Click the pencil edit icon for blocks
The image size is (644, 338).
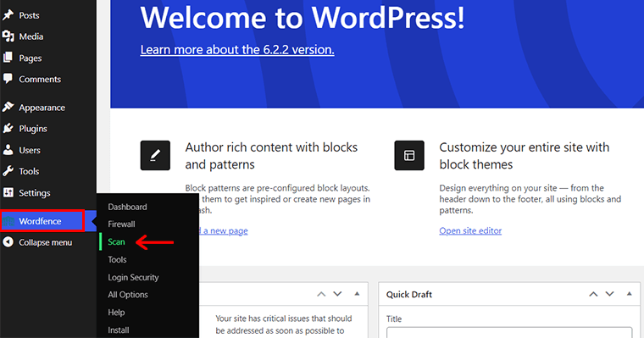(x=155, y=155)
